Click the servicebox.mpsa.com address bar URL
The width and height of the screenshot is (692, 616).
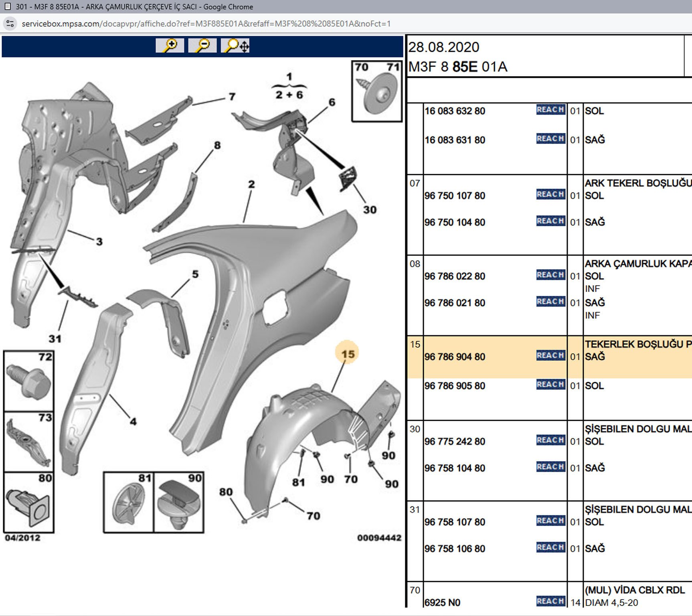click(x=206, y=24)
